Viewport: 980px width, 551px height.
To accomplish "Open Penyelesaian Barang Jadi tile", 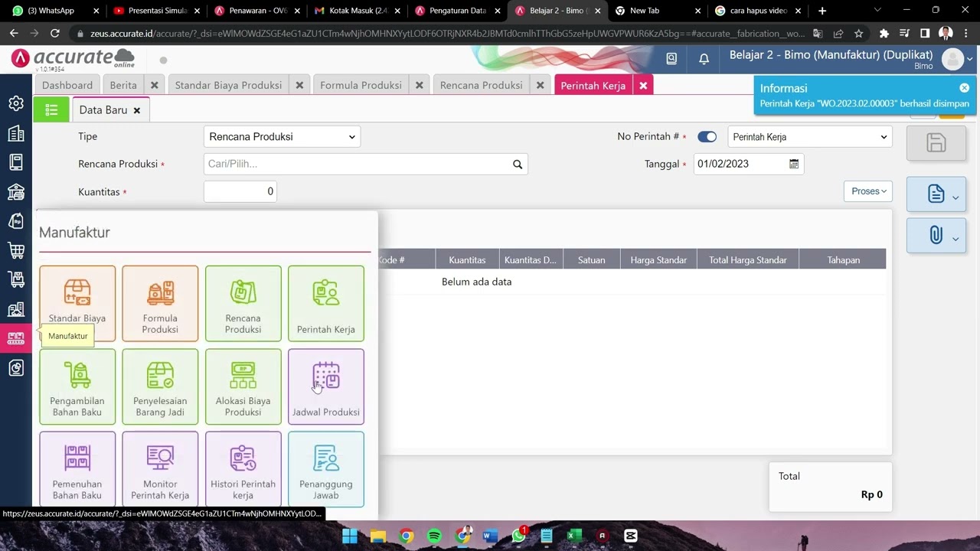I will 160,386.
